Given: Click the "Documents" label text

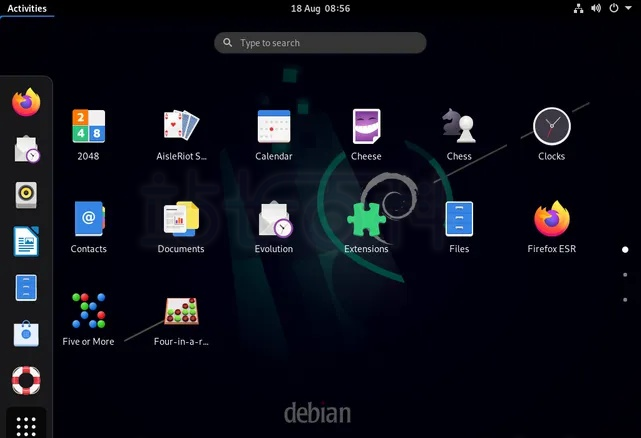Looking at the screenshot, I should [181, 249].
